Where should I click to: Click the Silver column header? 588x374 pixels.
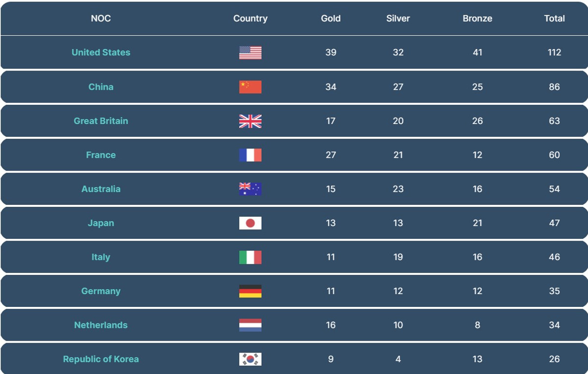(x=398, y=19)
